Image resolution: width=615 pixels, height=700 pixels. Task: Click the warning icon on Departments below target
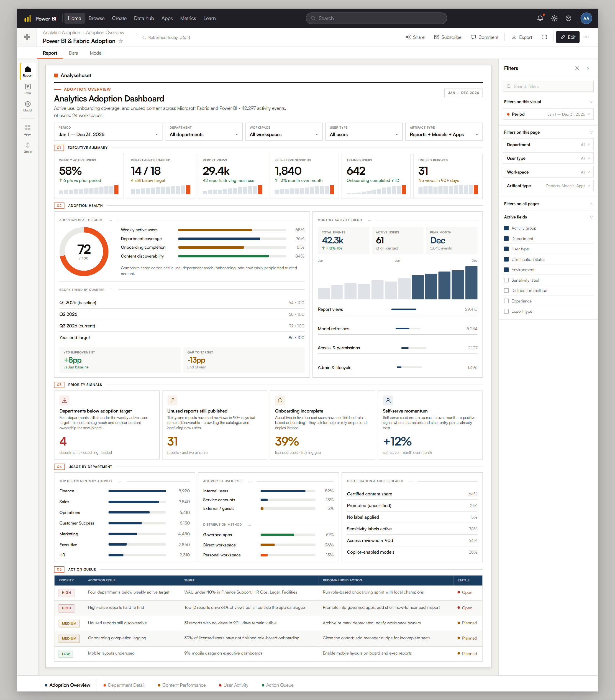pyautogui.click(x=64, y=400)
